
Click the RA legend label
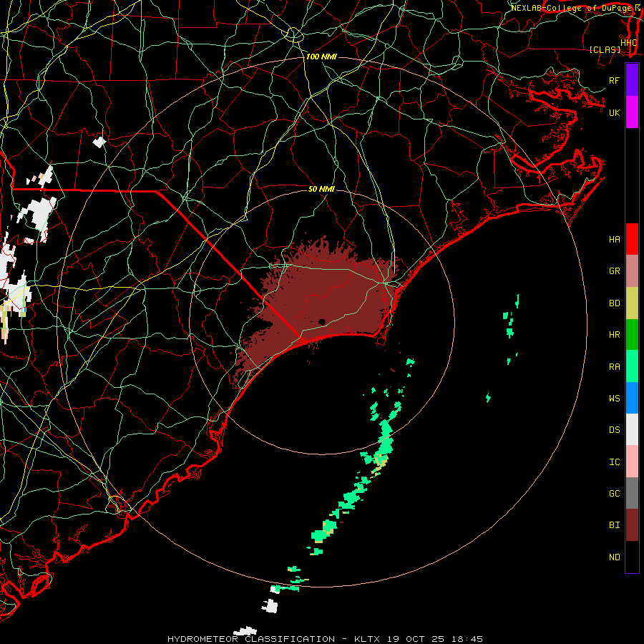click(614, 367)
